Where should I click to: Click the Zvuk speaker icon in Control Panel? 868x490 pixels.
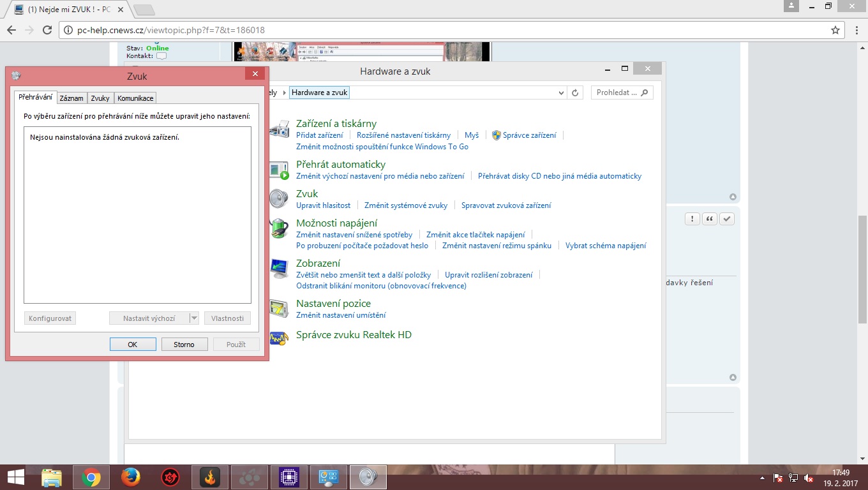tap(278, 198)
